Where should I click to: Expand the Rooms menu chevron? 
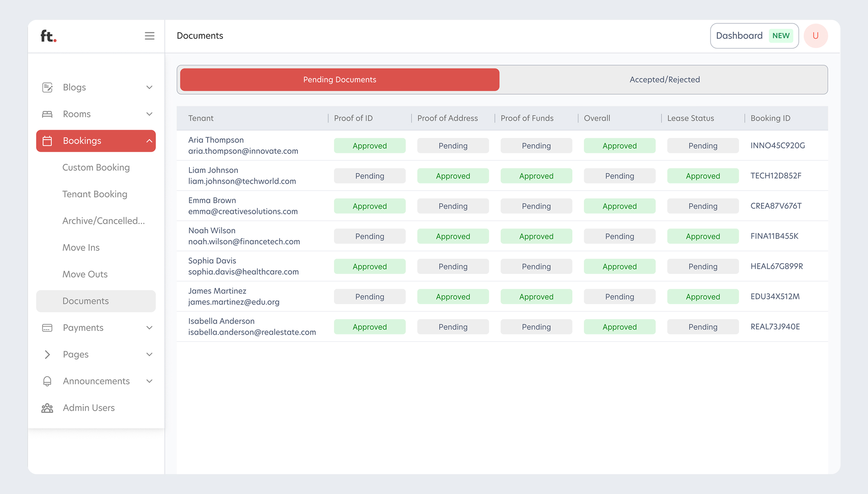coord(149,114)
